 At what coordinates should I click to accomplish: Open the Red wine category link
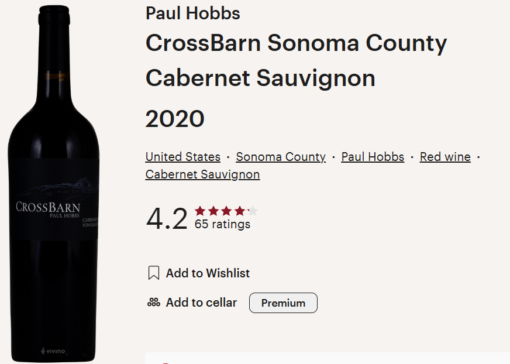pos(445,157)
